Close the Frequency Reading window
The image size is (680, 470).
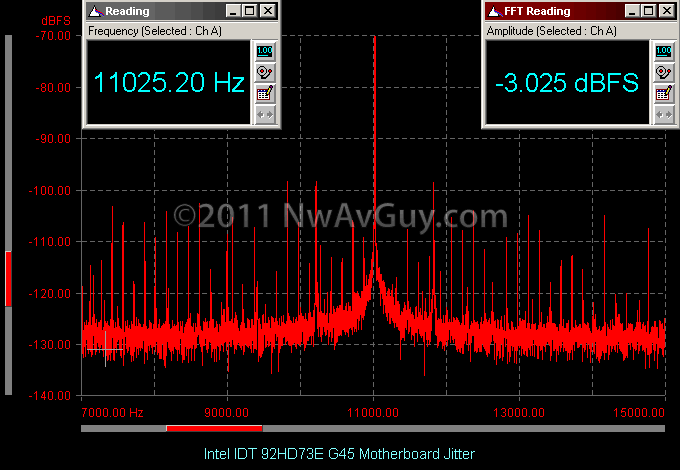tap(268, 11)
